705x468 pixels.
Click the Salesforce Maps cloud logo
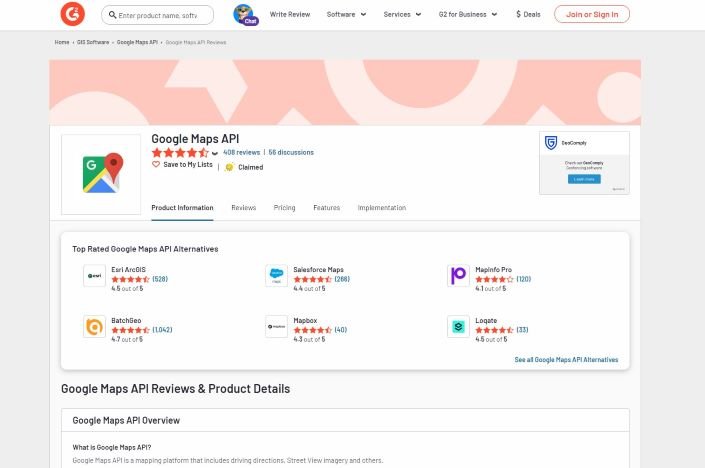click(x=277, y=276)
